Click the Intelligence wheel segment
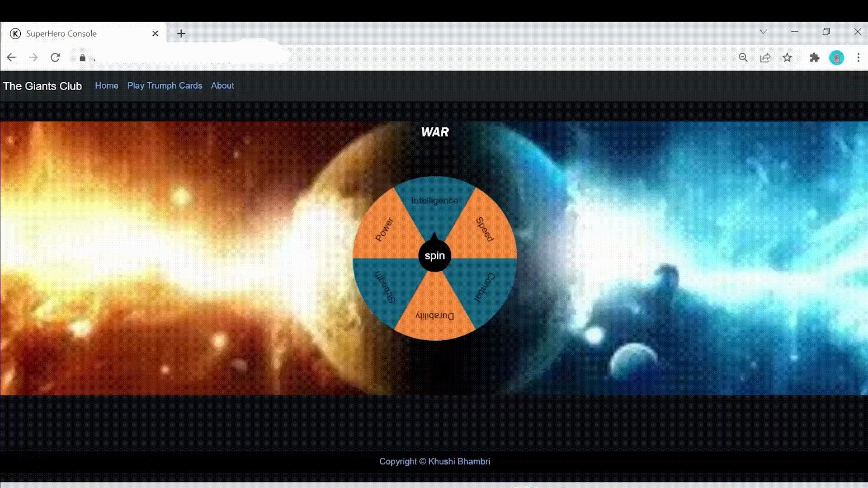Screen dimensions: 868x488 point(434,201)
